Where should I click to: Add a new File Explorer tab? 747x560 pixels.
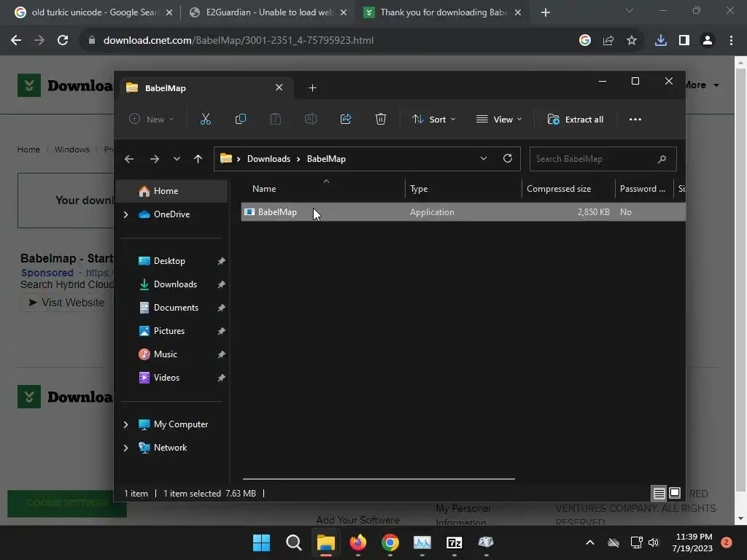312,88
